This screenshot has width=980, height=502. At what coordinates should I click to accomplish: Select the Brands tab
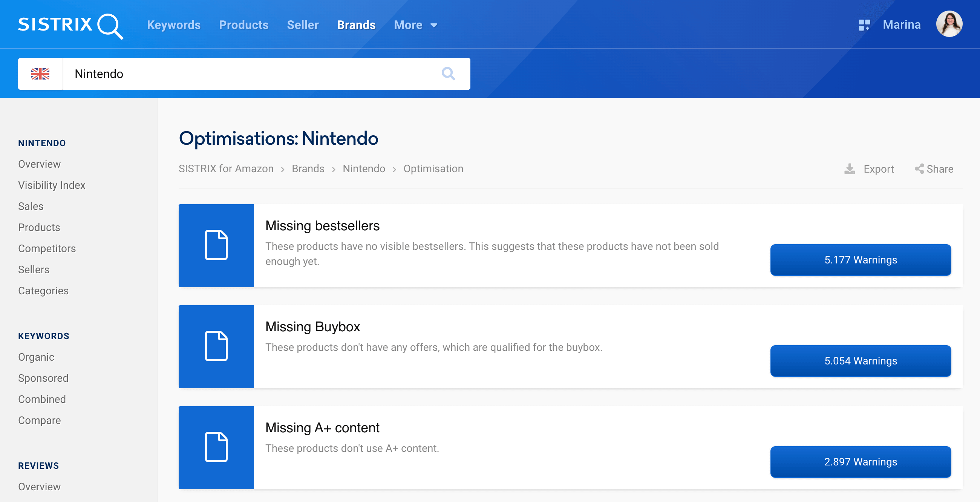[x=356, y=25]
